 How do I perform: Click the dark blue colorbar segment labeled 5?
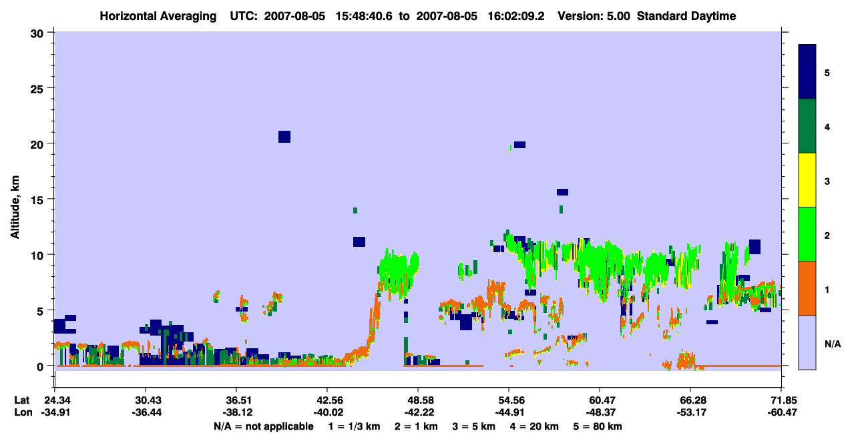click(807, 72)
